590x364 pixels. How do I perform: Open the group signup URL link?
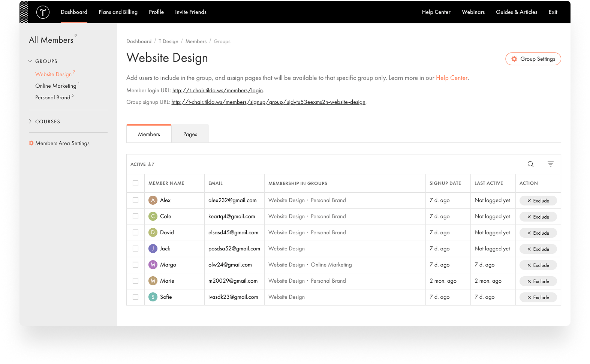(x=268, y=102)
